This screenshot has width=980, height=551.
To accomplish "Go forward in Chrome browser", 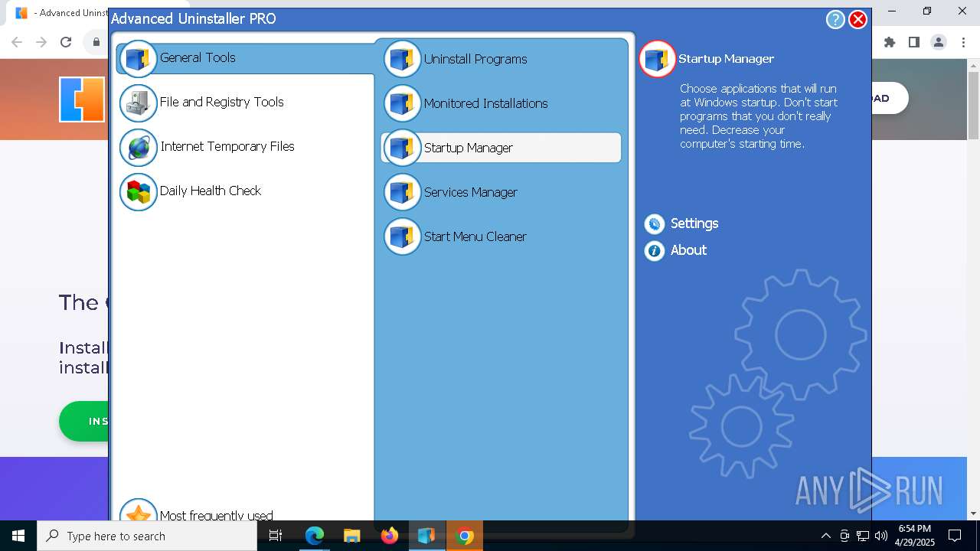I will (x=41, y=42).
